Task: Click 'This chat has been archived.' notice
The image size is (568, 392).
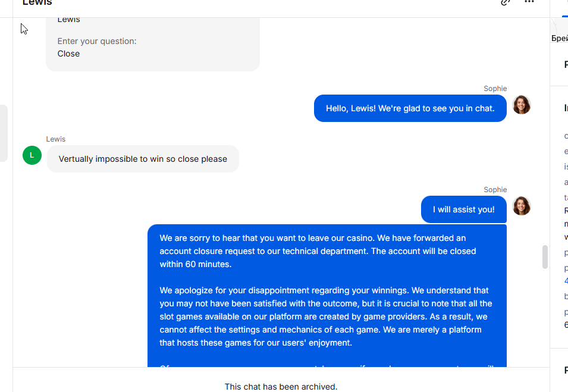Action: (281, 387)
